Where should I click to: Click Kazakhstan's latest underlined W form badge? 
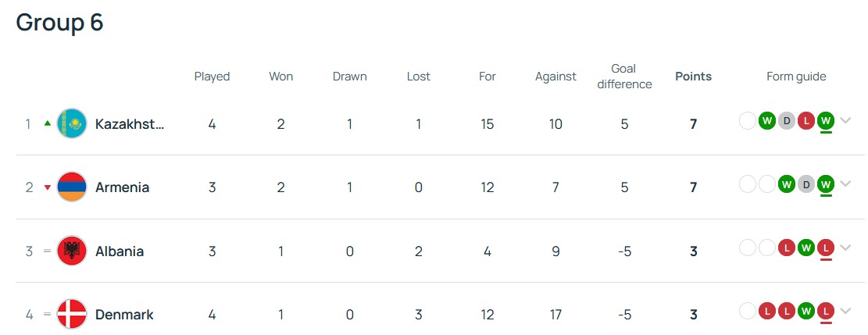(x=826, y=120)
